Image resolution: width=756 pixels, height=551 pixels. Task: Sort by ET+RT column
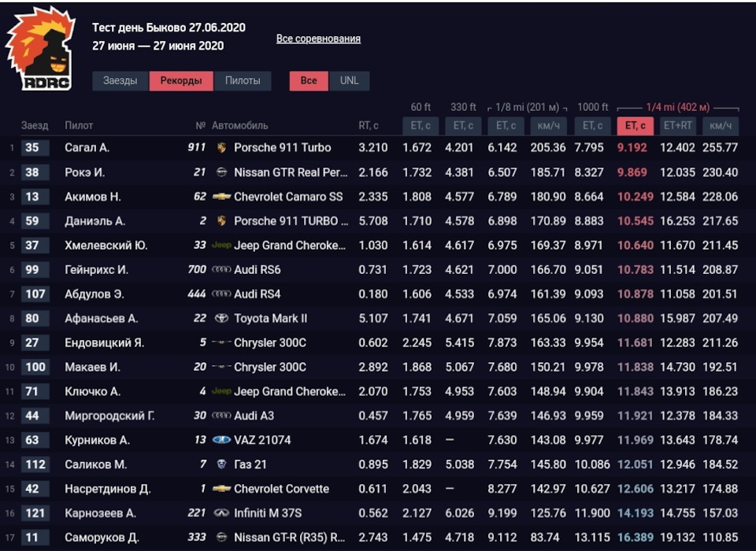point(678,126)
